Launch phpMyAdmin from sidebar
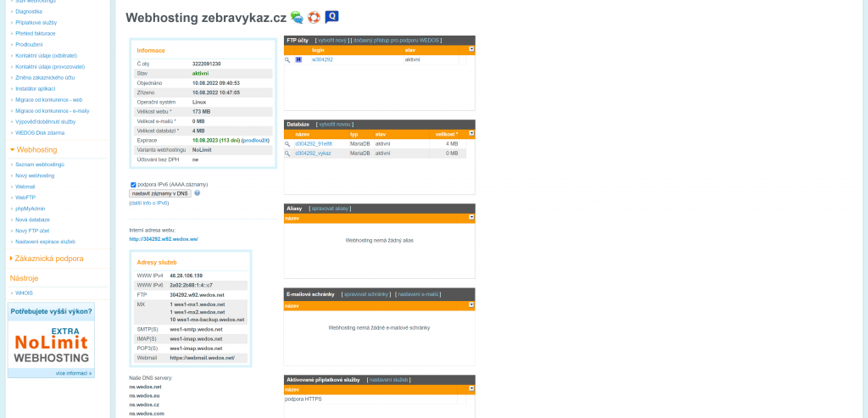This screenshot has height=418, width=868. click(x=30, y=209)
